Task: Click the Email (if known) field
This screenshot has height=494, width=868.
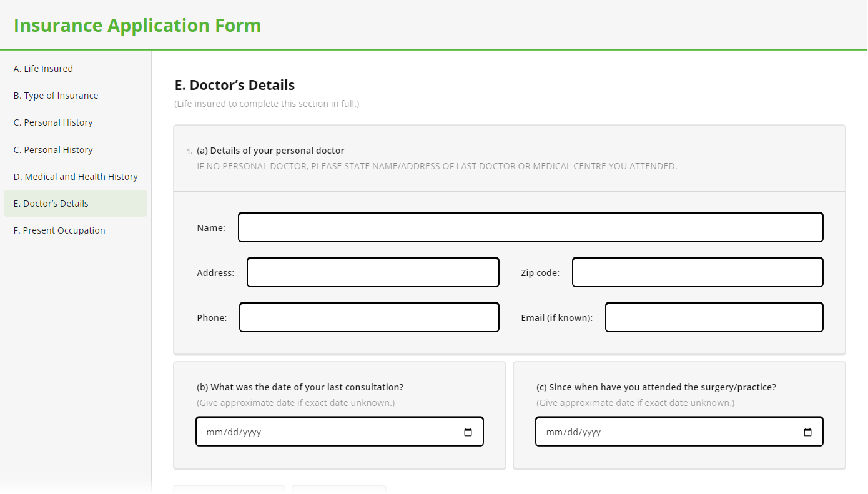Action: coord(714,317)
